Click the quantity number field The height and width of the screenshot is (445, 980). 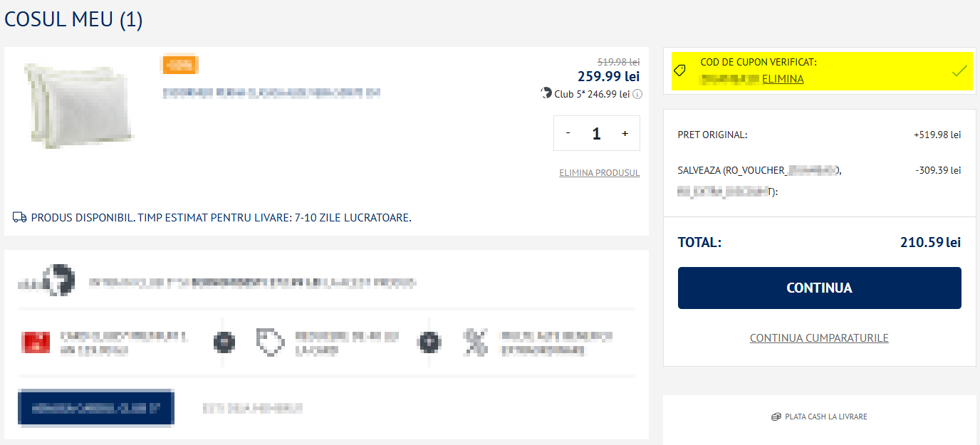(596, 133)
